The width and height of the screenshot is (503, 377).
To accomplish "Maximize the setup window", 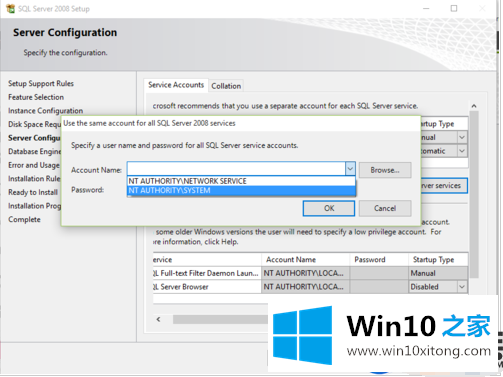I will 454,8.
